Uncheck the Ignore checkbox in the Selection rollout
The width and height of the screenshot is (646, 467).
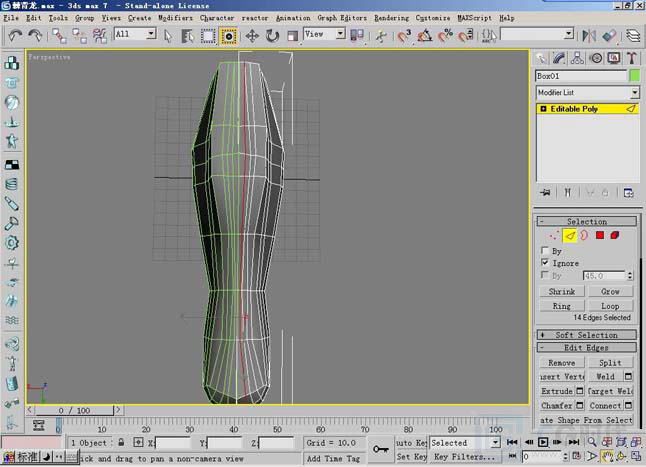tap(545, 262)
